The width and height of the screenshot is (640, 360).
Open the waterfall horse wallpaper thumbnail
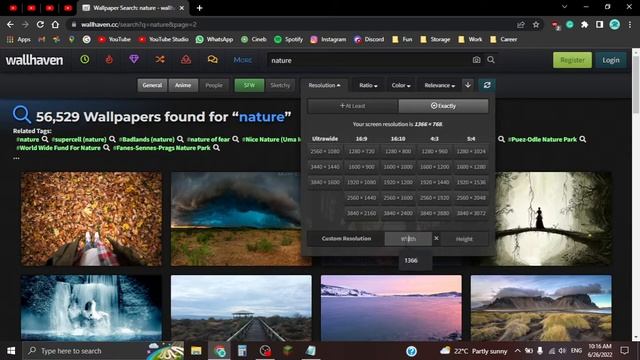point(91,308)
